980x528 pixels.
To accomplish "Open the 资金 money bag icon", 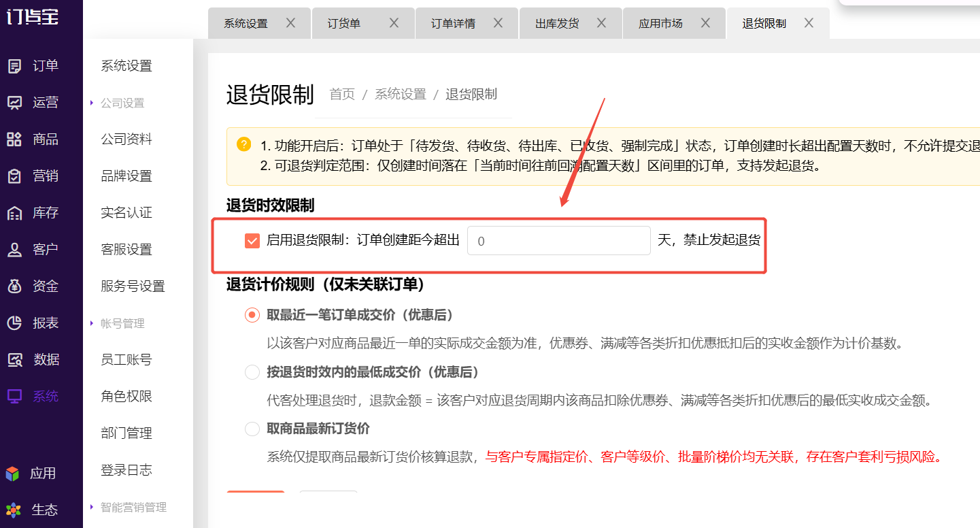I will pos(14,286).
